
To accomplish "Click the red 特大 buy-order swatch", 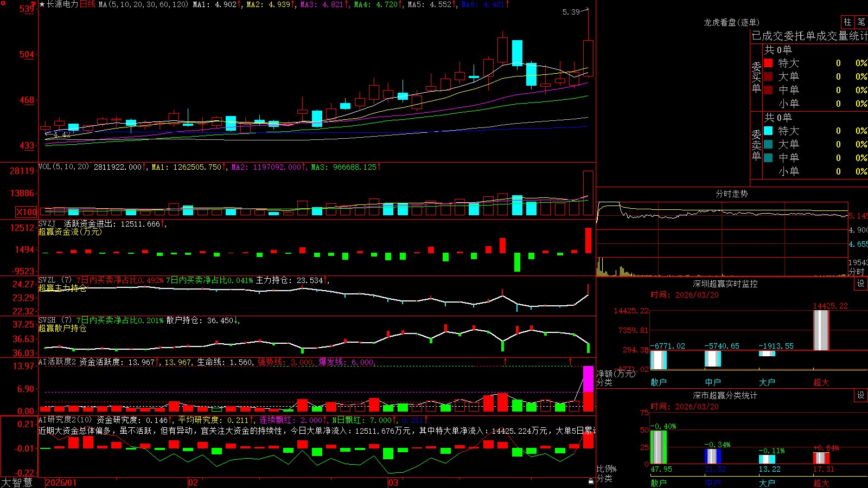I will click(x=768, y=63).
